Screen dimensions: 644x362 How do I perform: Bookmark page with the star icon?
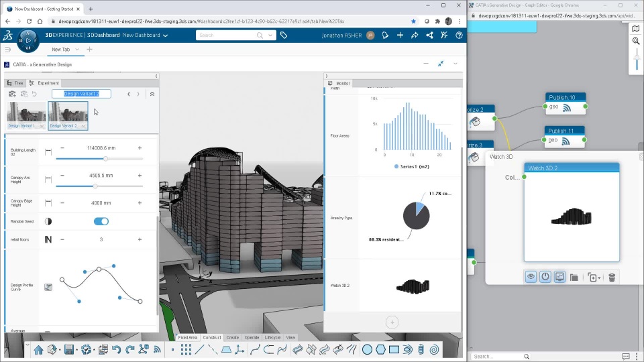coord(414,21)
